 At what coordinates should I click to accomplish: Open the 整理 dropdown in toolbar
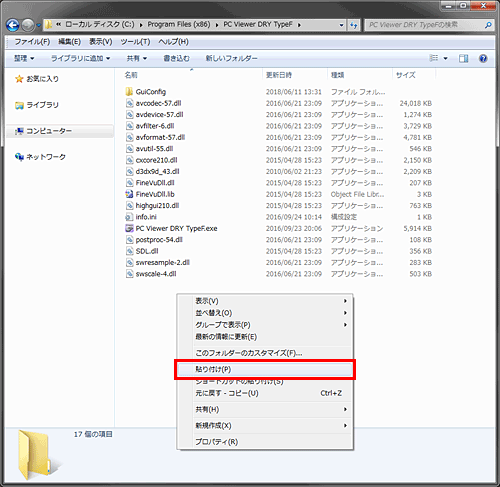coord(24,58)
